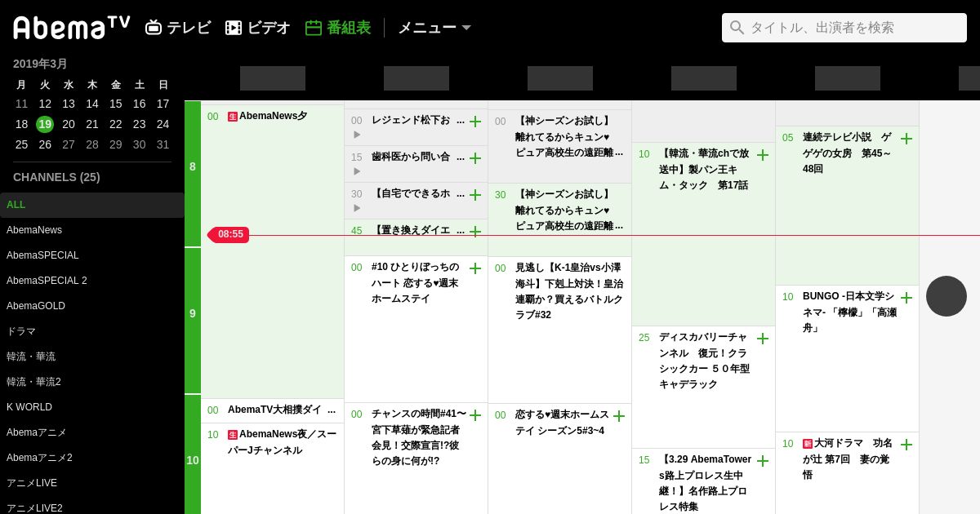
Task: Add 大河ドラマ 功名が辻 with plus icon
Action: click(x=906, y=445)
